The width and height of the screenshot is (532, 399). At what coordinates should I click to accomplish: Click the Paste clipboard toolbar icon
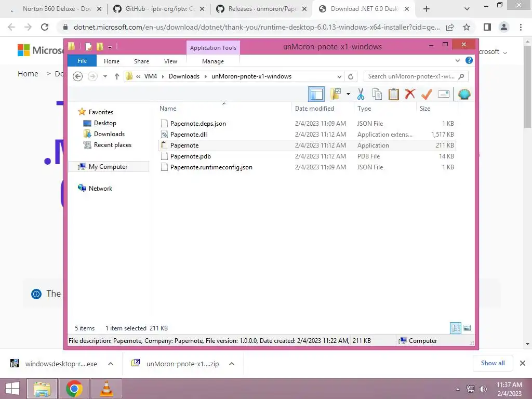click(x=394, y=95)
